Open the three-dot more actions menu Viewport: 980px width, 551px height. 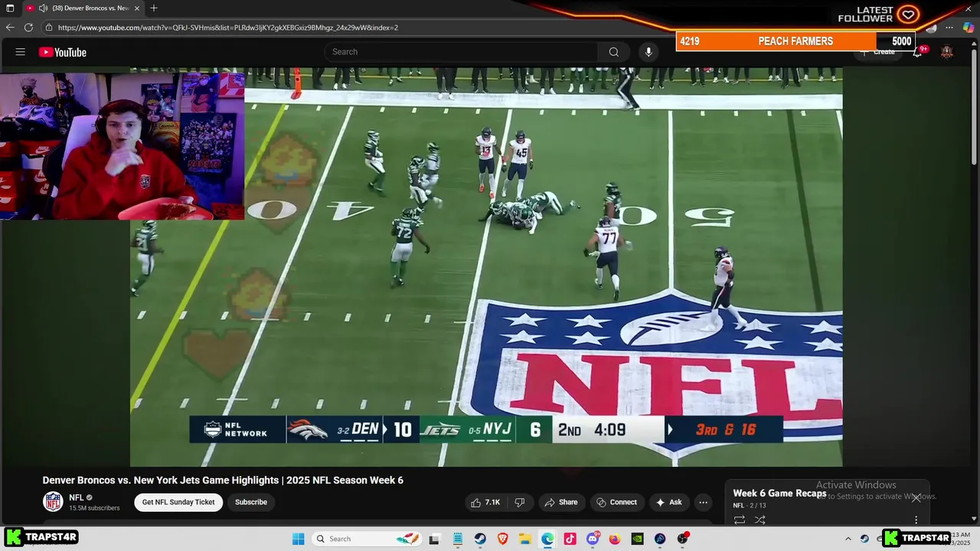[x=703, y=502]
